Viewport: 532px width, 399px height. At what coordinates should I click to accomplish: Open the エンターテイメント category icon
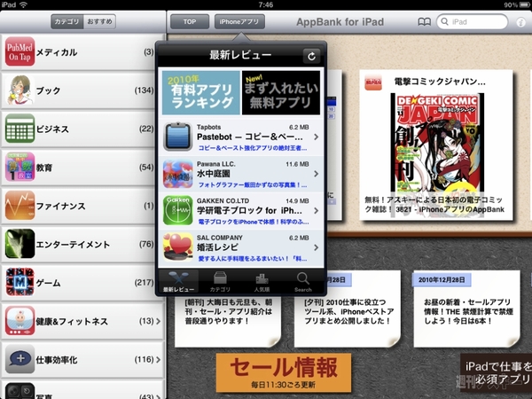(x=20, y=244)
